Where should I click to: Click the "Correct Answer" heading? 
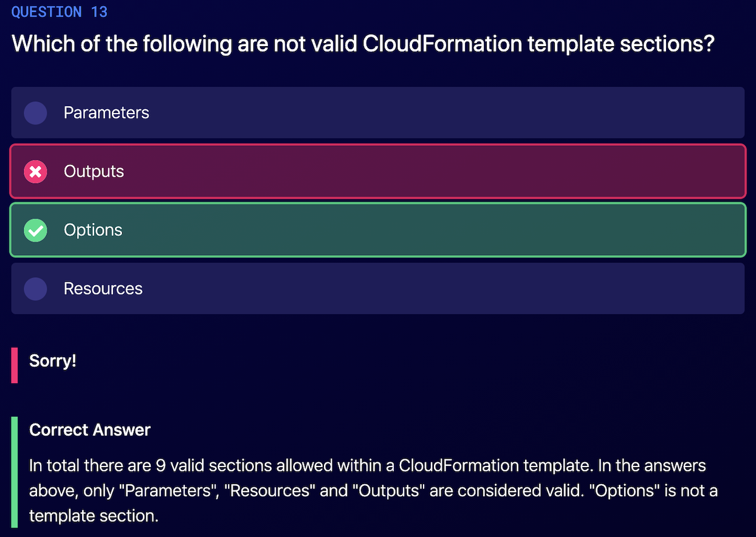pos(90,430)
